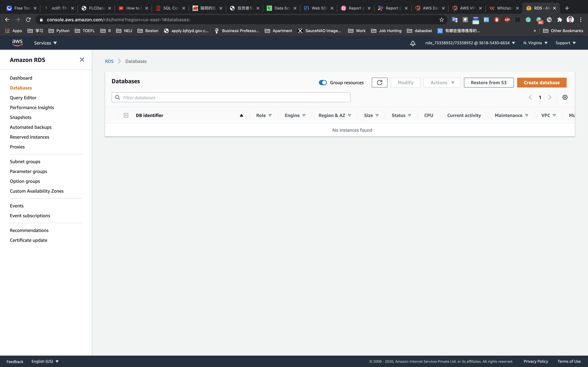Click the Create database button
Screen dimensions: 588x367
point(542,83)
